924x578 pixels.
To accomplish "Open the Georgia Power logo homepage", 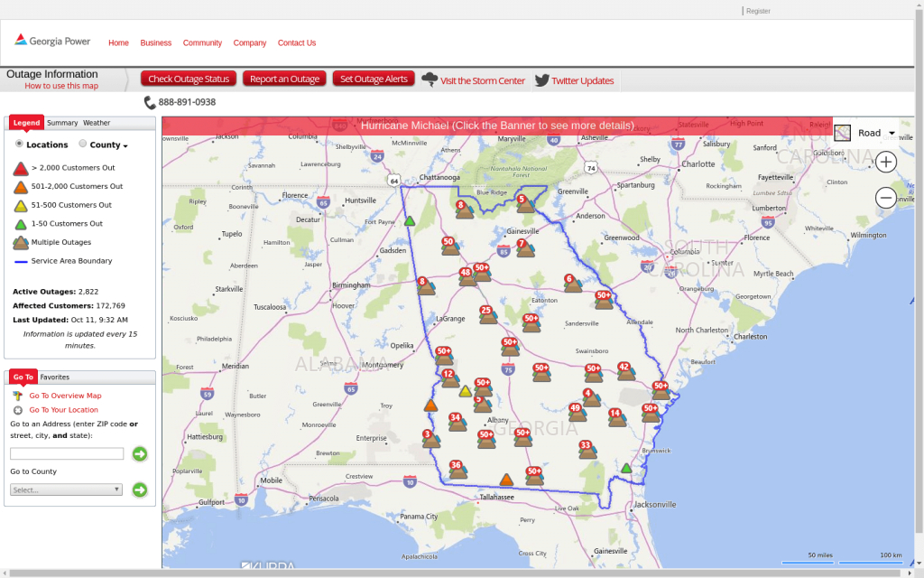I will coord(52,42).
